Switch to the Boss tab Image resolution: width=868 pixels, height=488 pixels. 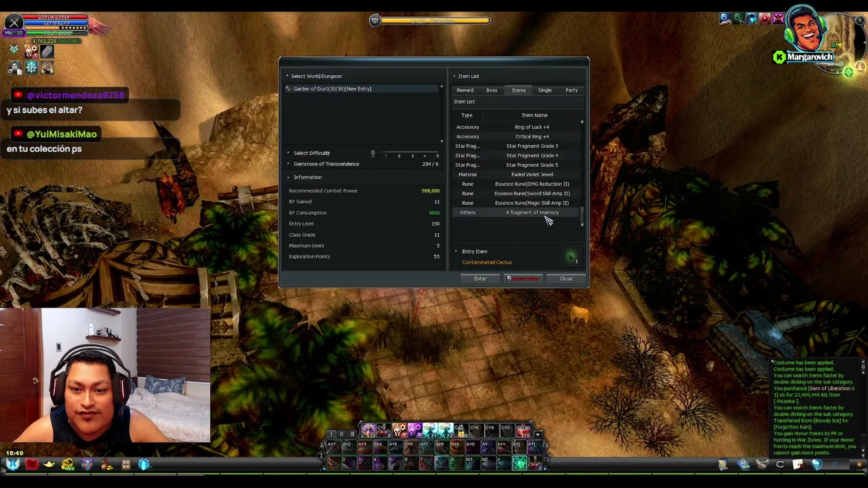point(492,90)
